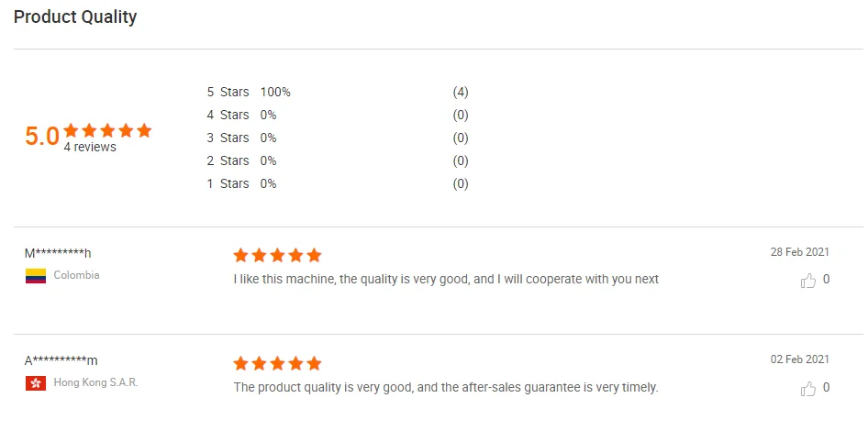Click the overall 5.0 star rating icons
This screenshot has width=868, height=431.
click(107, 130)
